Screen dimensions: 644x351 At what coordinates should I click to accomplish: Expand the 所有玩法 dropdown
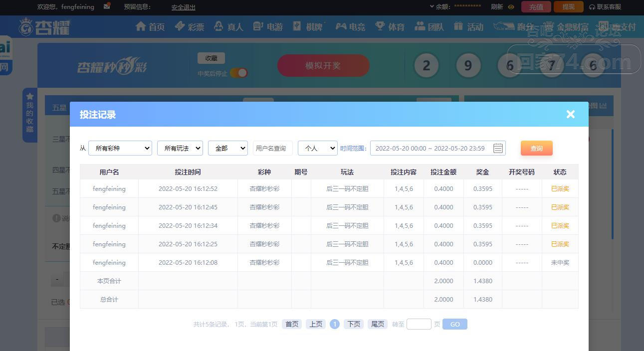180,148
